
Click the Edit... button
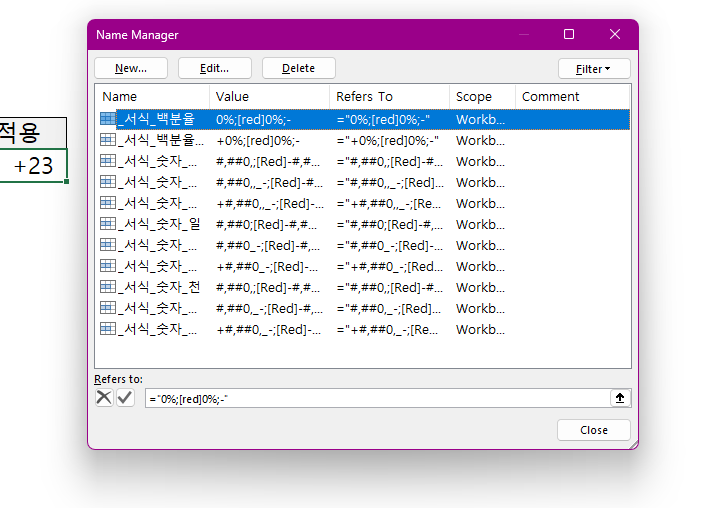(x=215, y=68)
